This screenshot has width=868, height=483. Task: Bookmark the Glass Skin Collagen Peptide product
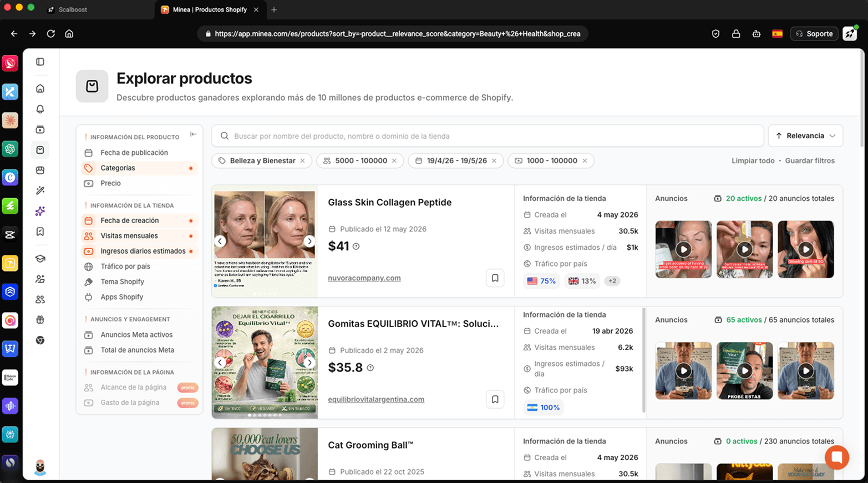[x=495, y=278]
